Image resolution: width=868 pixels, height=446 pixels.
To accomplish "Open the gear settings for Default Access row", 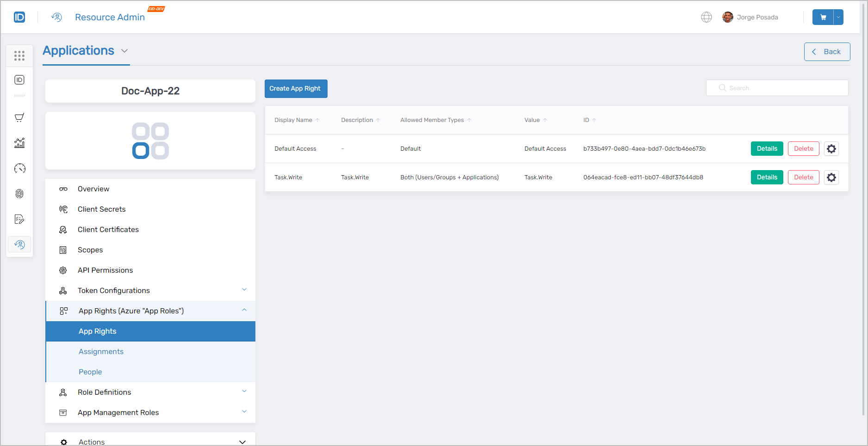I will tap(831, 148).
